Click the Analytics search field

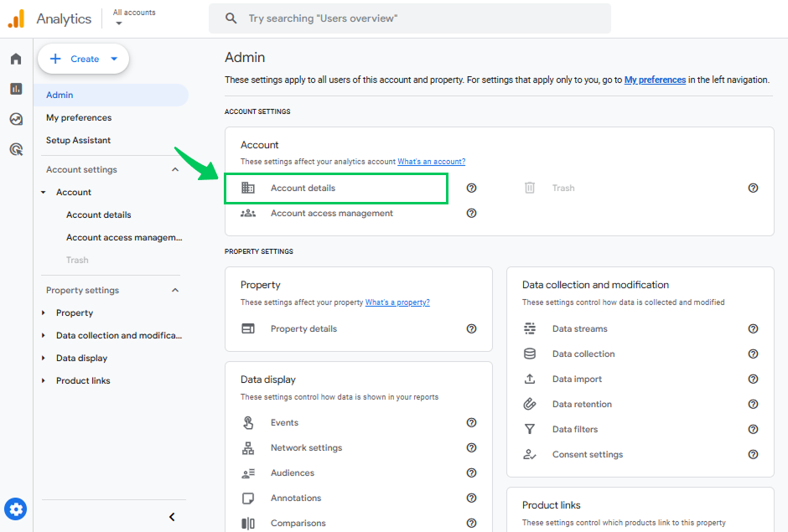pos(410,18)
